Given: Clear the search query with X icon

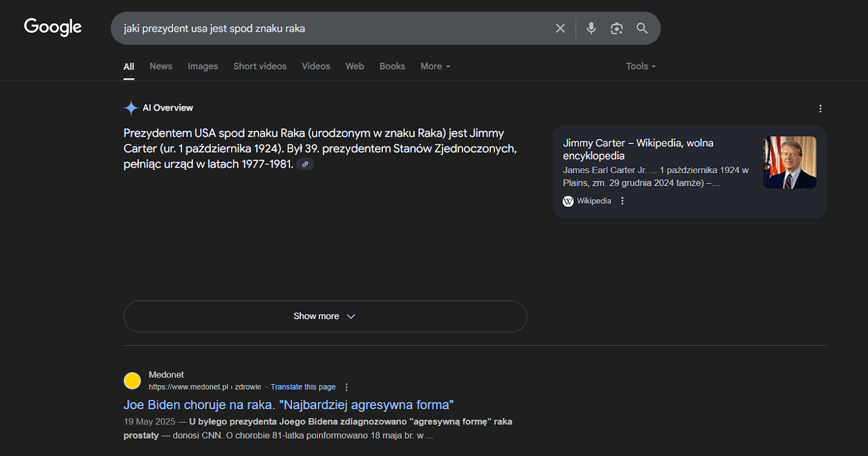Looking at the screenshot, I should (x=560, y=28).
